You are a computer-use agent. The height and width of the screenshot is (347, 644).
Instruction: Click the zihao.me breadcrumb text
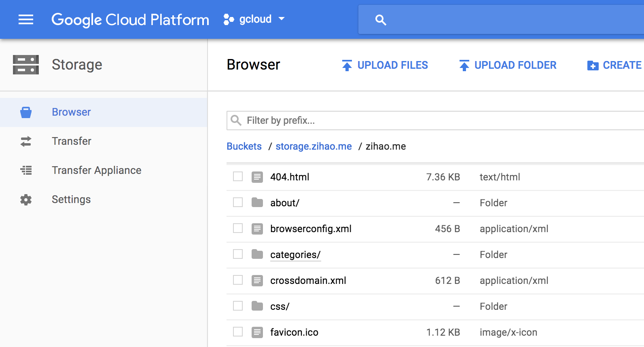pos(386,146)
